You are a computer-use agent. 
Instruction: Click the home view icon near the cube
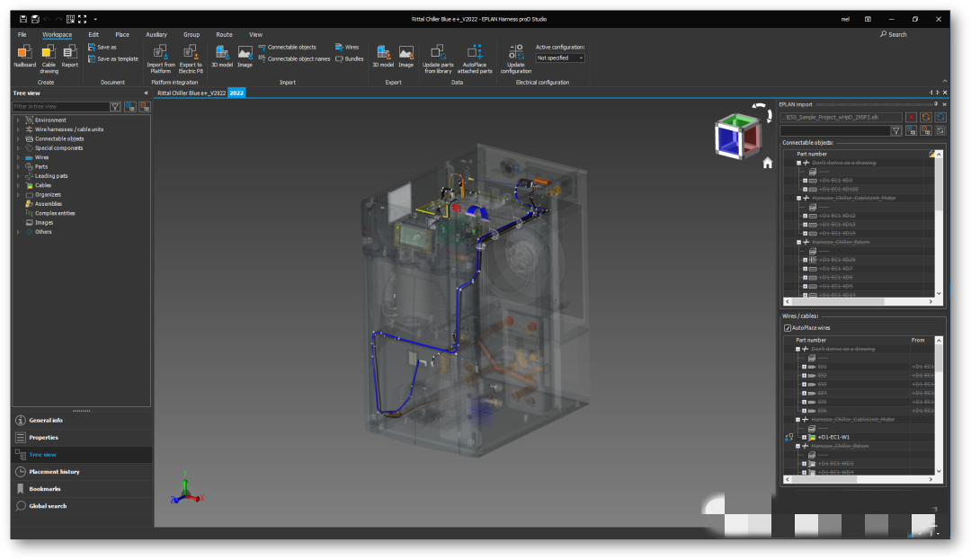pos(767,163)
